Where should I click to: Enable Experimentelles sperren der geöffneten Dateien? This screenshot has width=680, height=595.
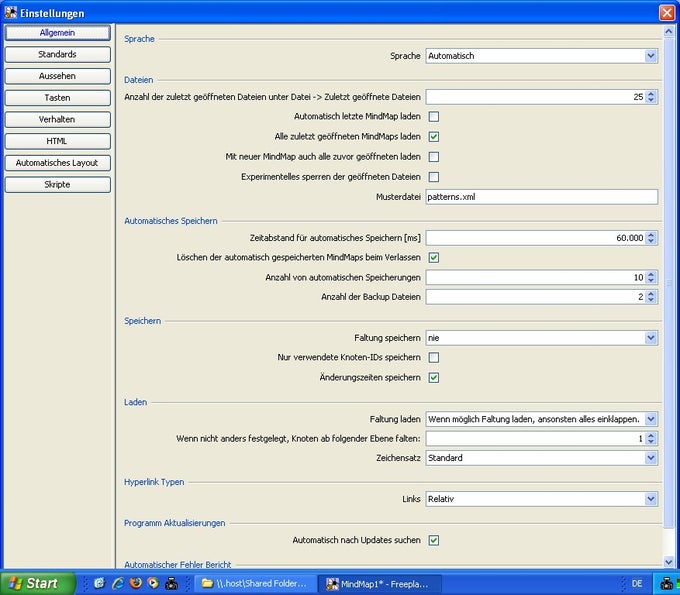click(434, 177)
